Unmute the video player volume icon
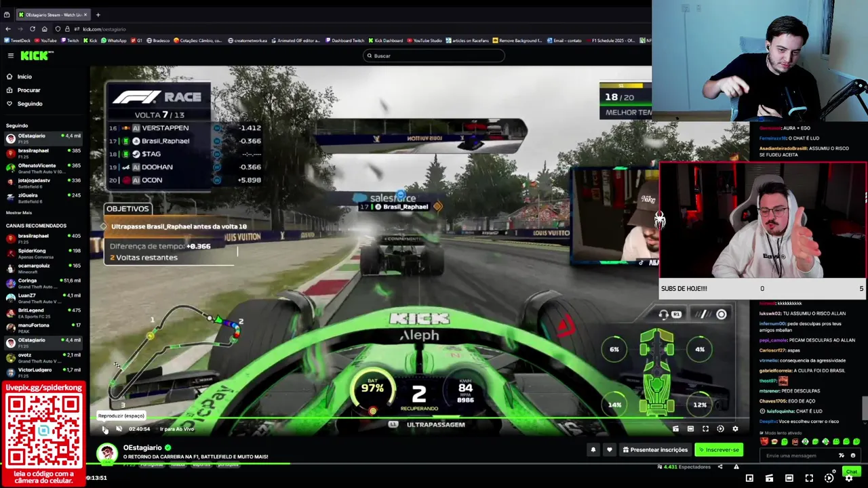This screenshot has height=488, width=868. coord(119,428)
